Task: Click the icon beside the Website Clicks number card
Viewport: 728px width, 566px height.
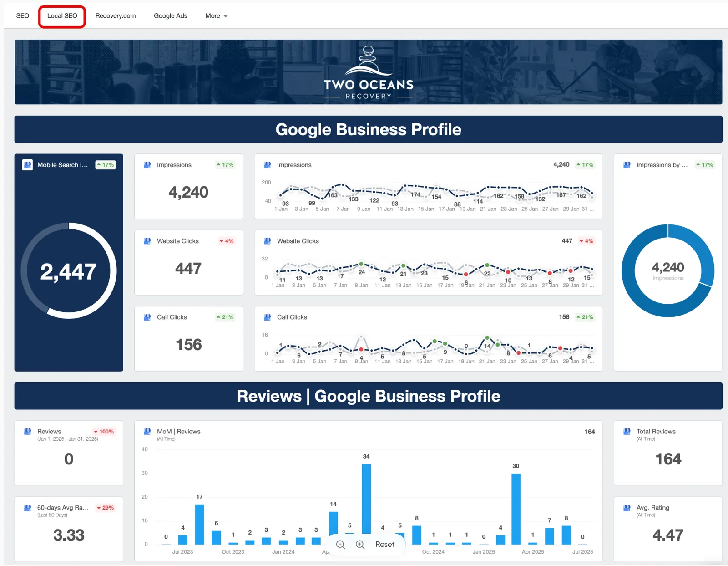Action: point(147,241)
